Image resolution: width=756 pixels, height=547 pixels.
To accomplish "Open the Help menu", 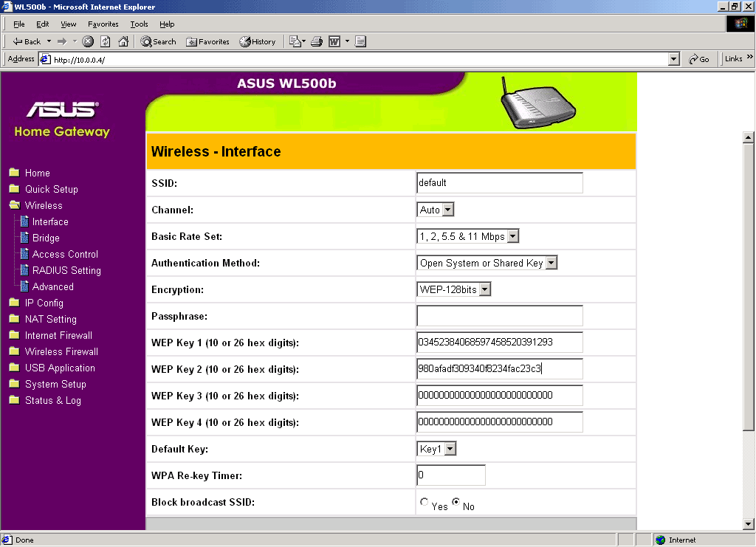I will tap(167, 24).
